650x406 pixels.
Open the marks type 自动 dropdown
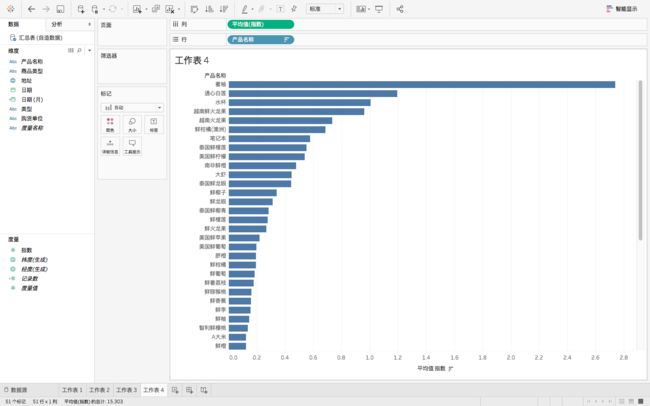(x=132, y=107)
